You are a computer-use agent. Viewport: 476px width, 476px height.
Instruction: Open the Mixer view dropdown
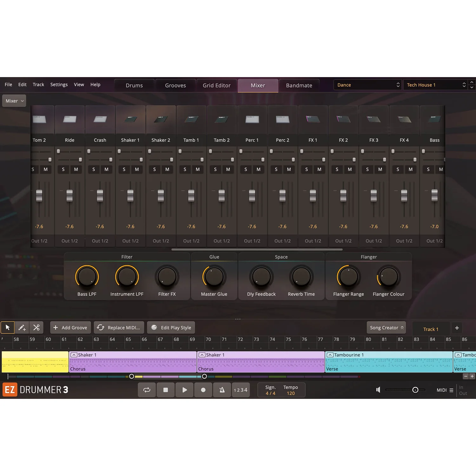click(14, 101)
